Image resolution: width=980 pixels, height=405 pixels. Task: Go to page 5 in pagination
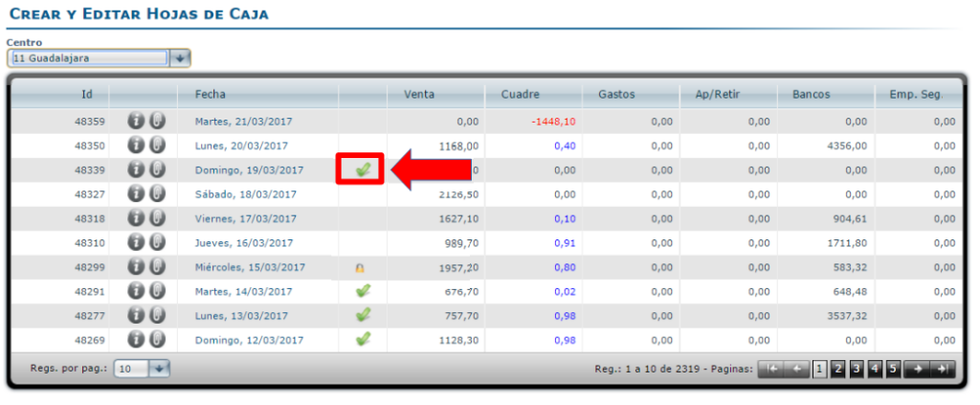tap(892, 369)
